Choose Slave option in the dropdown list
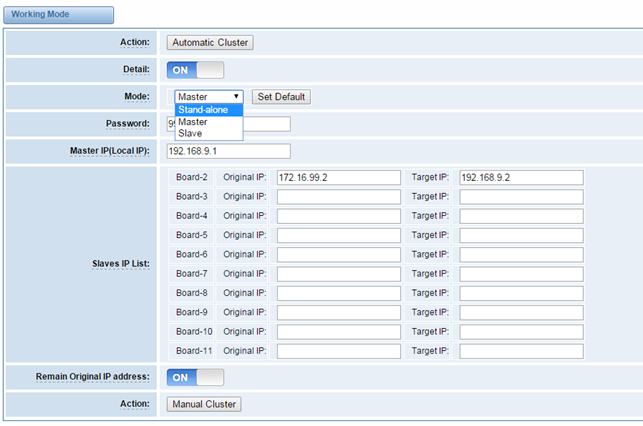The width and height of the screenshot is (643, 426). click(209, 133)
